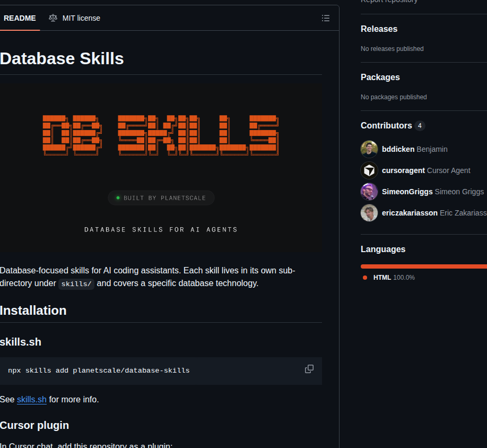
Task: Click 'No releases published' text
Action: (x=392, y=49)
